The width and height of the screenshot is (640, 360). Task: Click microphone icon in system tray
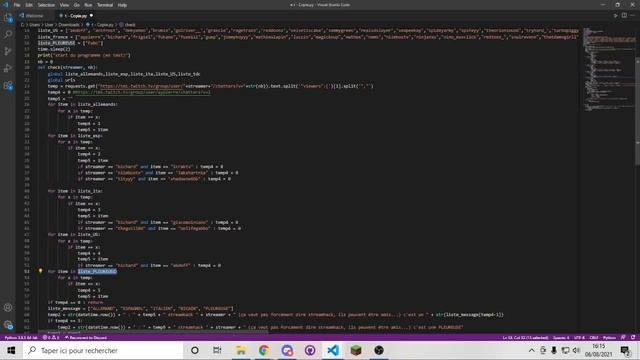554,350
